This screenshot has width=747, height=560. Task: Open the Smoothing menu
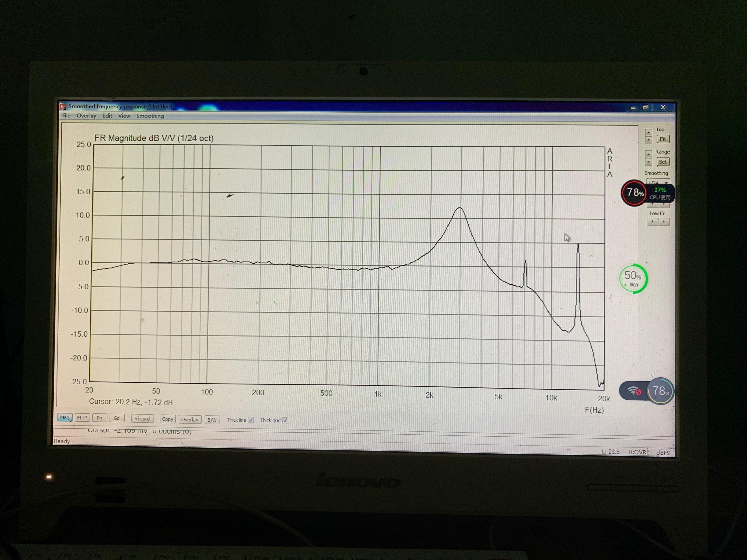click(150, 116)
